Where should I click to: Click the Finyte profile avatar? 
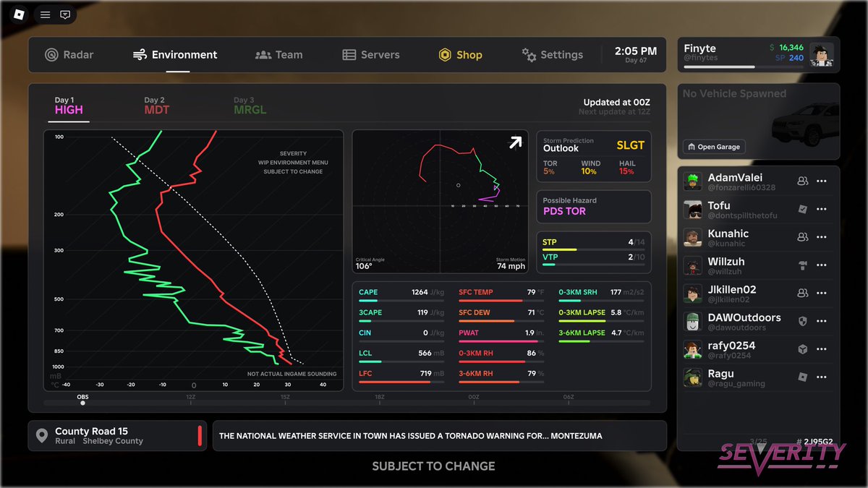pos(821,55)
